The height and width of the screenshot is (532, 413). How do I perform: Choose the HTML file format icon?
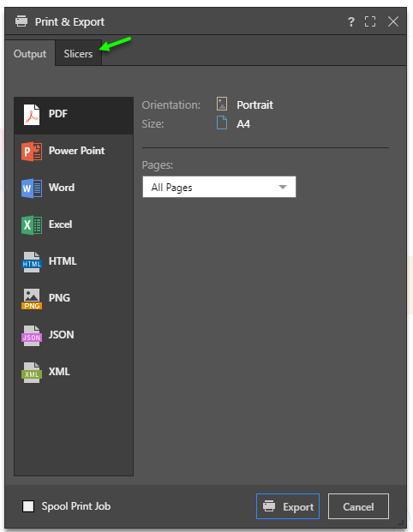(32, 261)
